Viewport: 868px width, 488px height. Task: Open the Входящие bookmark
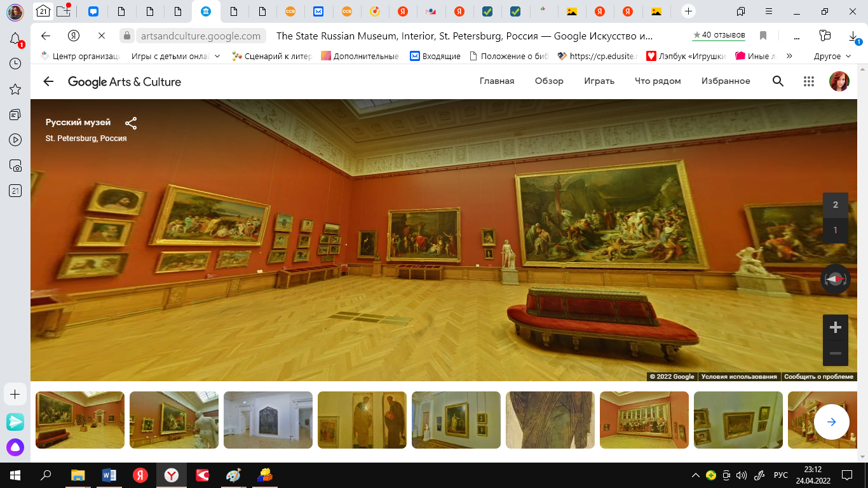[x=435, y=56]
